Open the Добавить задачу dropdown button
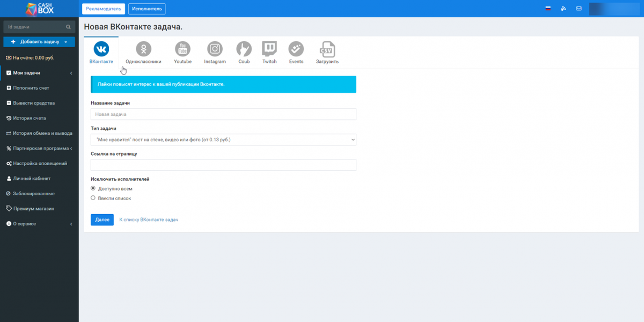The height and width of the screenshot is (322, 644). tap(39, 42)
